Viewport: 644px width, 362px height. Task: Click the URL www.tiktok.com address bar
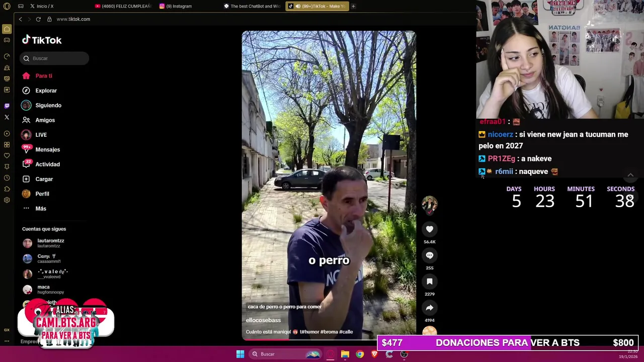pos(73,19)
